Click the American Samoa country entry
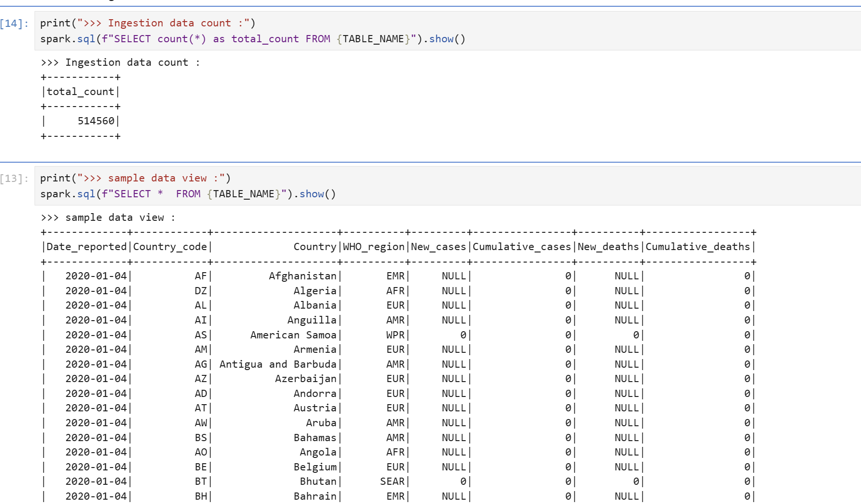The height and width of the screenshot is (504, 861). coord(293,335)
